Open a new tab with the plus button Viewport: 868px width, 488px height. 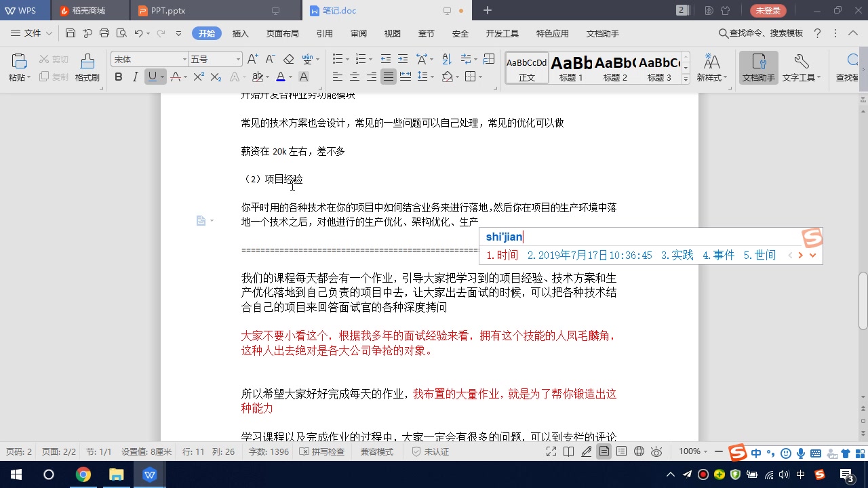488,10
